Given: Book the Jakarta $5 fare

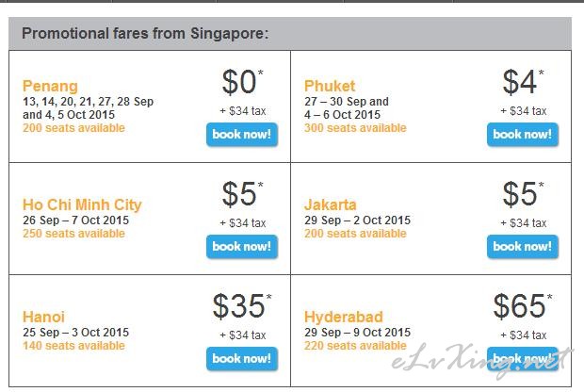Looking at the screenshot, I should (523, 246).
